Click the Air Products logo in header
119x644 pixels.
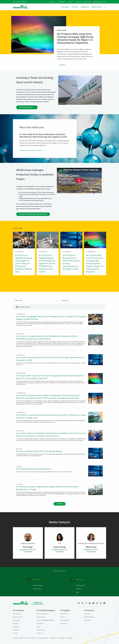[x=20, y=7]
